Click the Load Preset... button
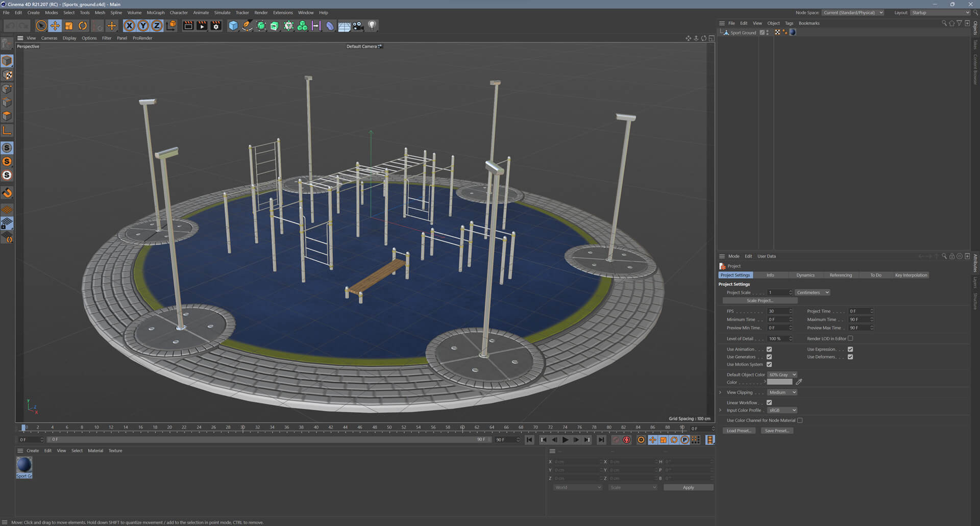The width and height of the screenshot is (980, 526). tap(739, 431)
